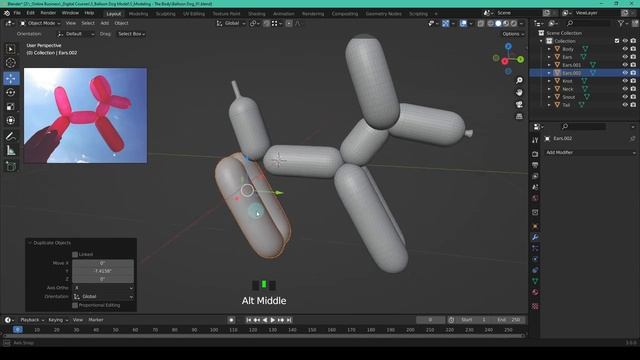Open the Render properties tab icon
The image size is (640, 360).
click(535, 154)
